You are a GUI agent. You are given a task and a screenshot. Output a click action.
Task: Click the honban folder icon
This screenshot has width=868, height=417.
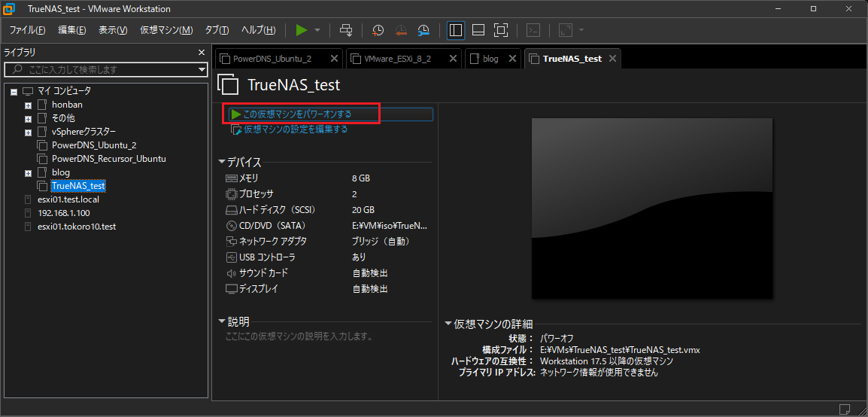[42, 105]
